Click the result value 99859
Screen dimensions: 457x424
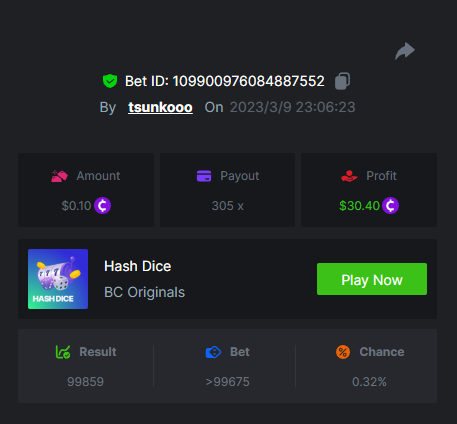coord(85,382)
